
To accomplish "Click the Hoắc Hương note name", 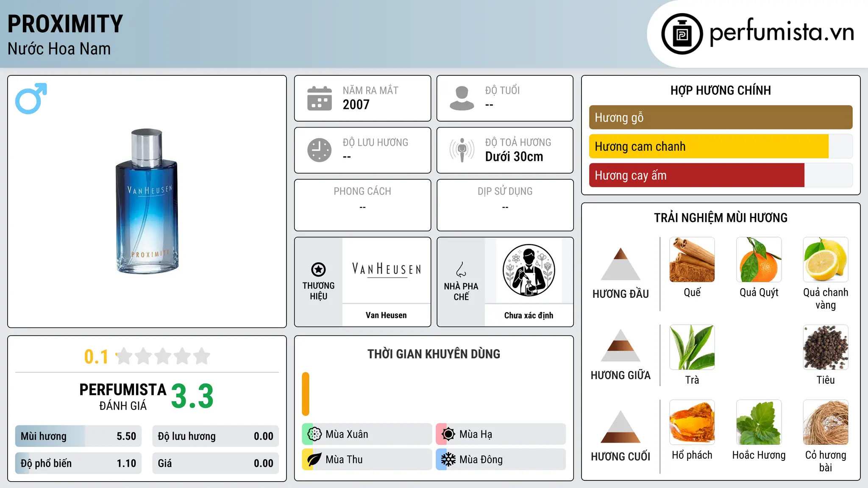I will 759,455.
